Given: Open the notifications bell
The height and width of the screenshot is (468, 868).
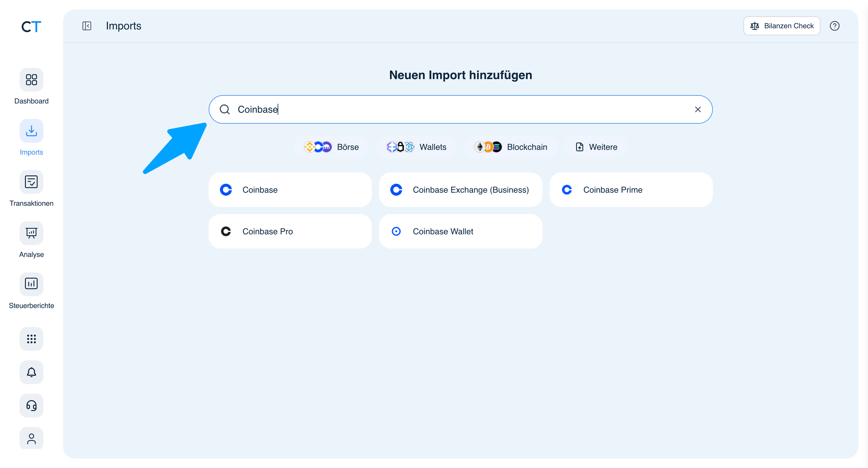Looking at the screenshot, I should (x=31, y=372).
